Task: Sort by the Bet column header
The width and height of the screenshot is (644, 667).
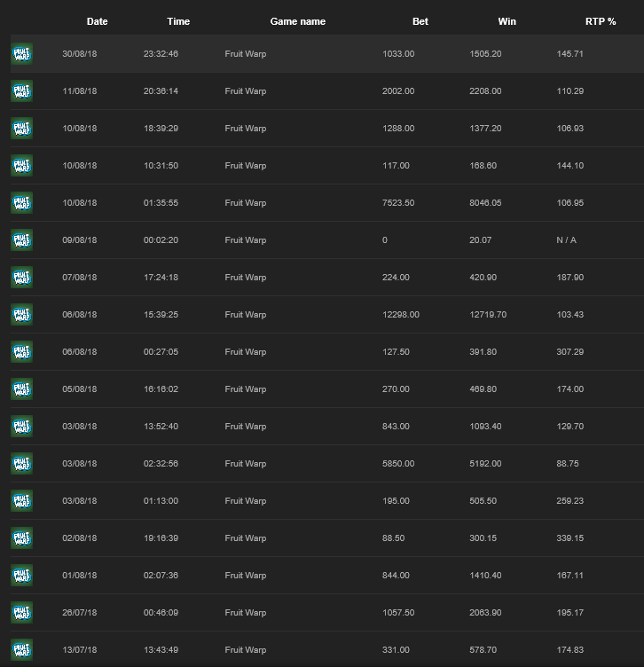Action: click(420, 21)
